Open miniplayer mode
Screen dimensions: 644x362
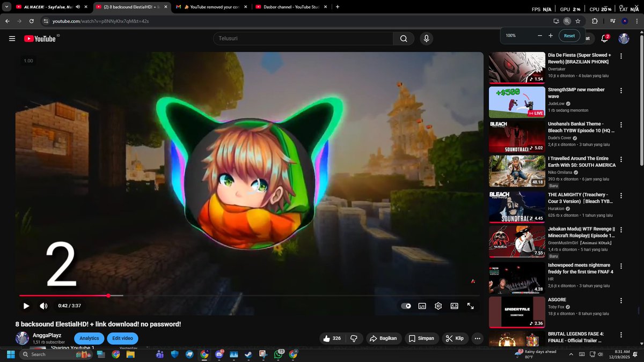[x=455, y=306]
